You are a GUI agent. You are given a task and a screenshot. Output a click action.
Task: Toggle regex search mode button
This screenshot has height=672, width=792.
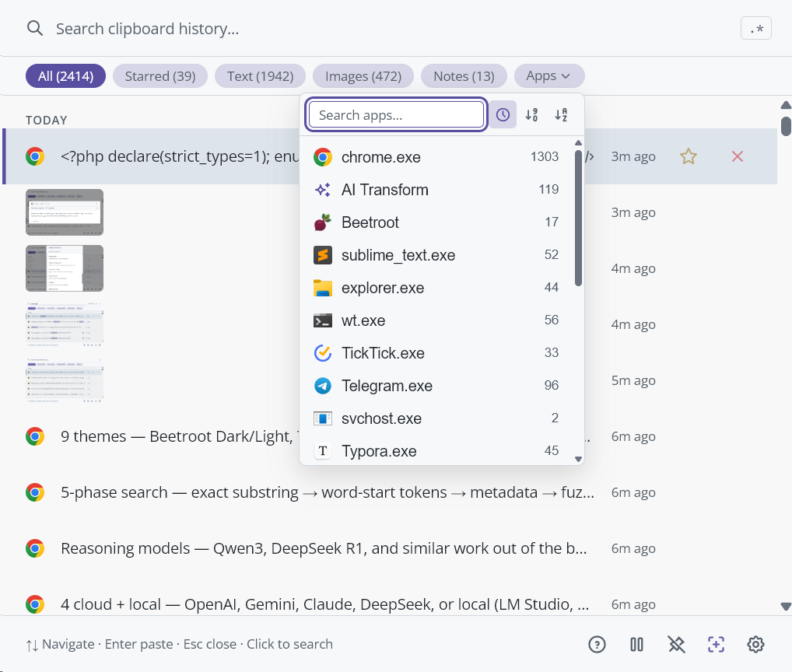pyautogui.click(x=756, y=29)
